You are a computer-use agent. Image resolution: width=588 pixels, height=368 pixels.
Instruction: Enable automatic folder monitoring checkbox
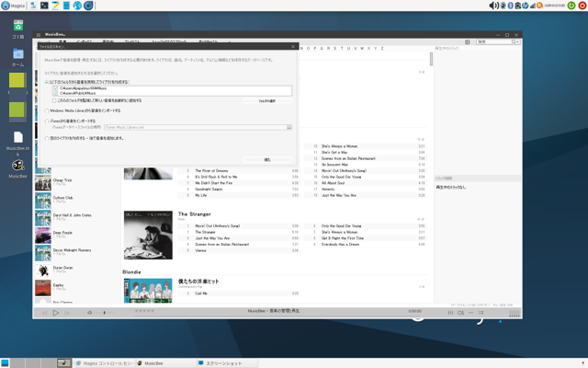coord(55,100)
